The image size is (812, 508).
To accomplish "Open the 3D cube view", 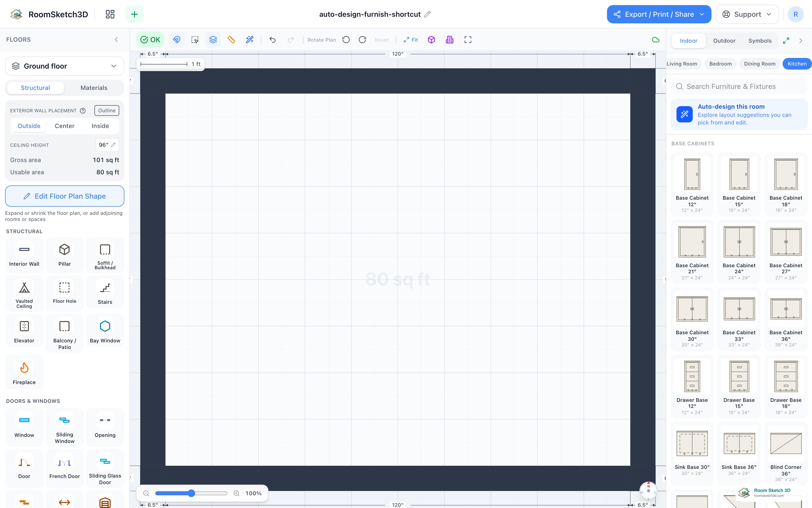I will (x=431, y=40).
